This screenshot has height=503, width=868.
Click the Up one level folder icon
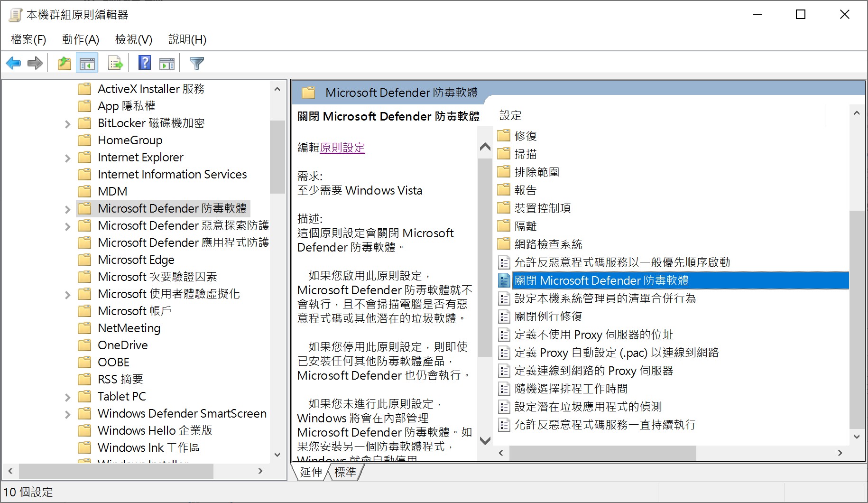point(64,63)
